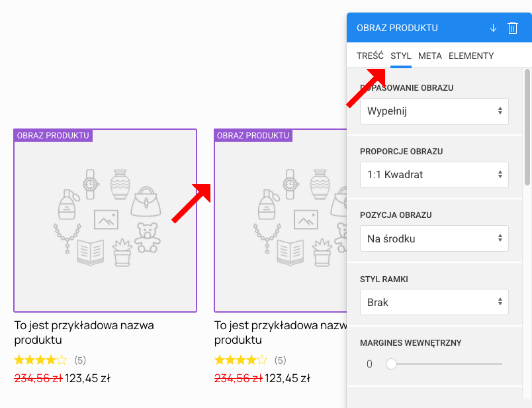Delete the Obraz Produktu element via trash icon

click(x=512, y=28)
